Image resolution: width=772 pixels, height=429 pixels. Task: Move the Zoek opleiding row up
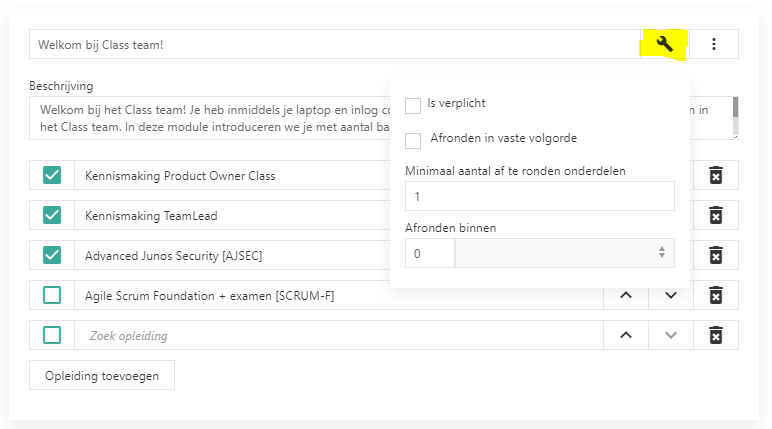point(626,335)
